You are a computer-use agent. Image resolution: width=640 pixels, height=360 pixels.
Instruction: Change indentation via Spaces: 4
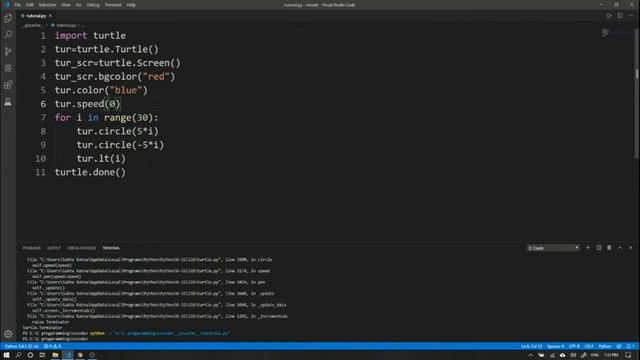point(555,346)
